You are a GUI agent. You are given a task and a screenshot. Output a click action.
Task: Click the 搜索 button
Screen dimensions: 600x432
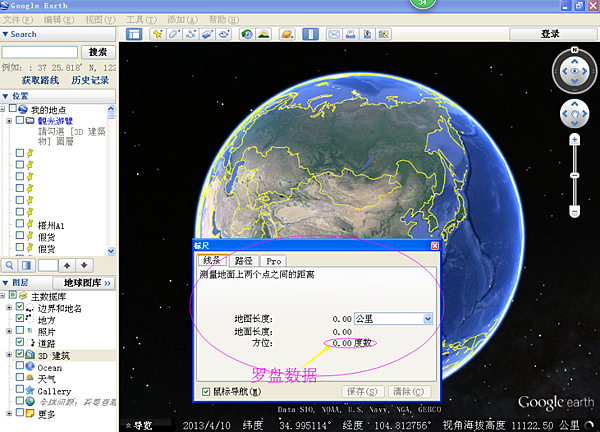(98, 52)
